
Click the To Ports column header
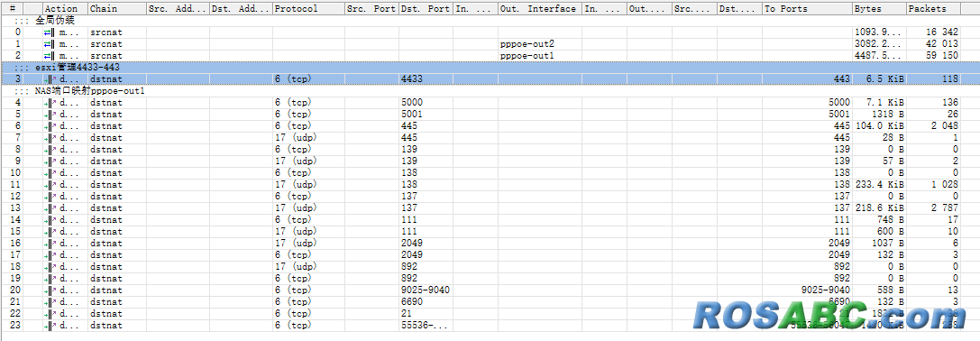click(x=808, y=9)
